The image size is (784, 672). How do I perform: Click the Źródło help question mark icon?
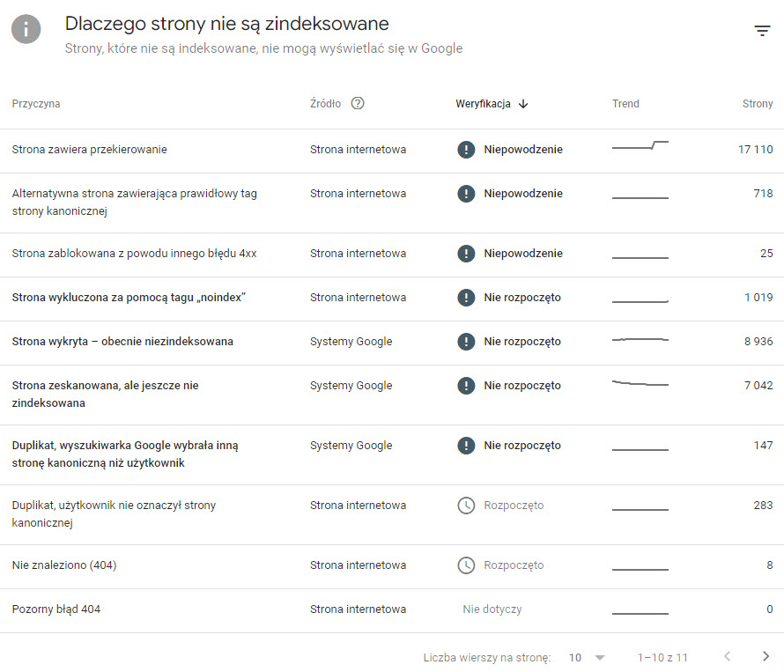358,103
